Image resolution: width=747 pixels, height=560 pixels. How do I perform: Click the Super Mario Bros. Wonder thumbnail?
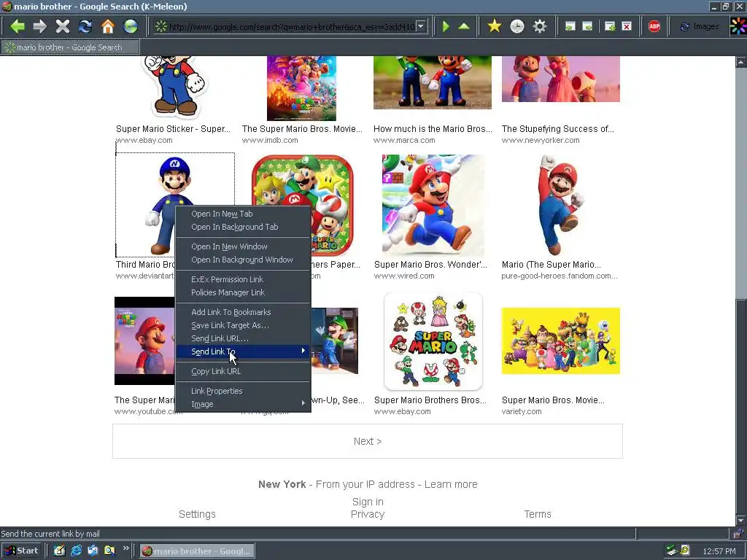[x=433, y=205]
